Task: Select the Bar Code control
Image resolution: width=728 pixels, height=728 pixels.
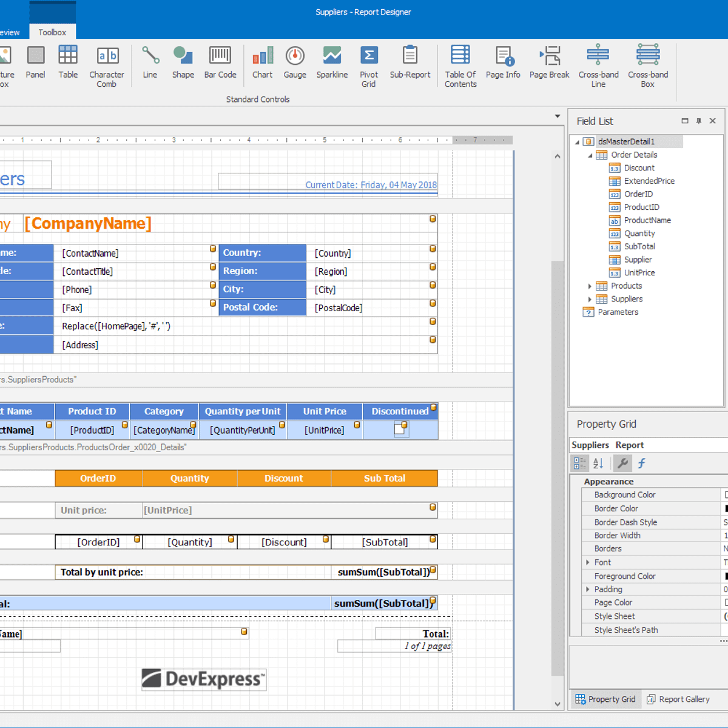Action: [220, 62]
